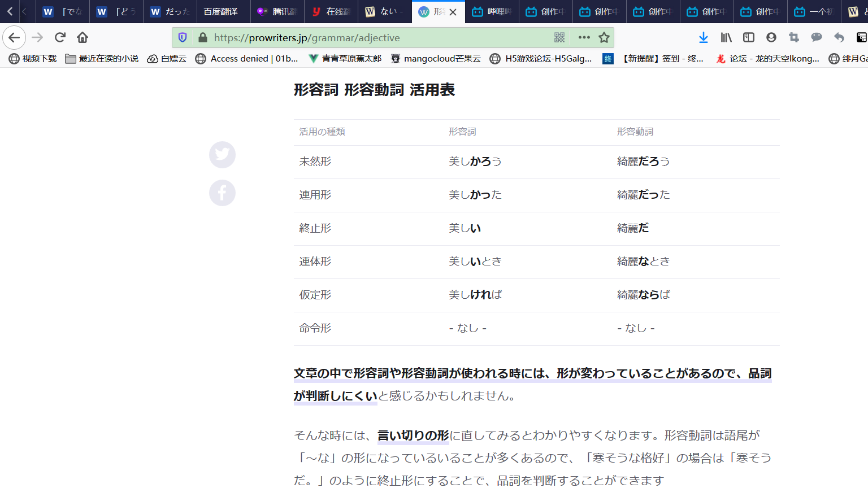The width and height of the screenshot is (868, 488).
Task: Open the 白嫖云 bookmark
Action: point(167,59)
